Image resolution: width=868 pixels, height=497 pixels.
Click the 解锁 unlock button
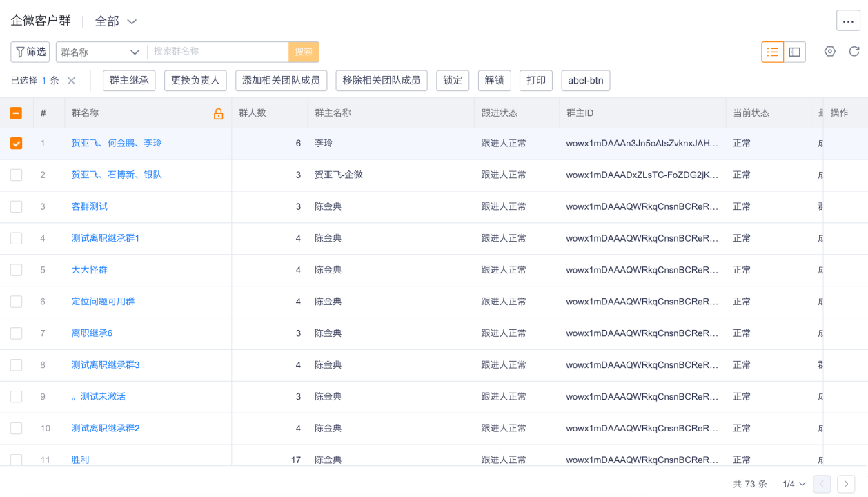click(494, 80)
